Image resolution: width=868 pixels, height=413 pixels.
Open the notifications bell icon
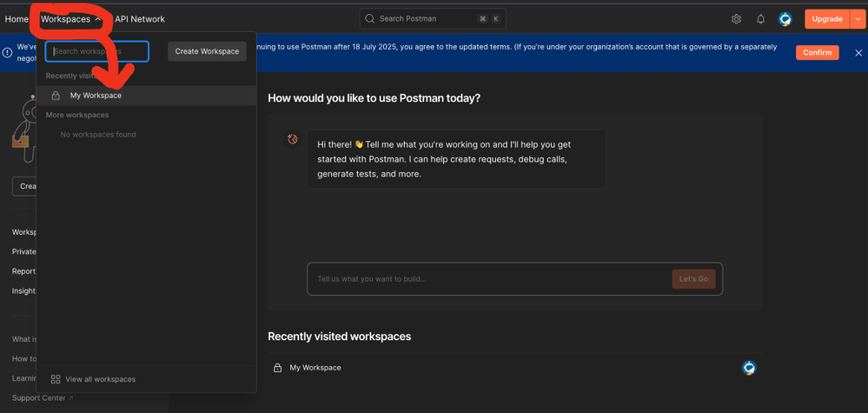(761, 19)
